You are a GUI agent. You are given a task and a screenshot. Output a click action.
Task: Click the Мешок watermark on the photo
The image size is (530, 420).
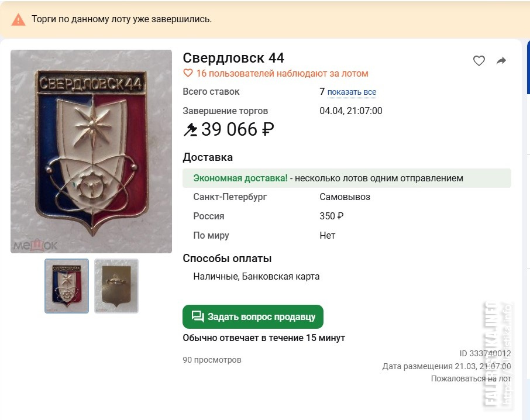pyautogui.click(x=35, y=246)
